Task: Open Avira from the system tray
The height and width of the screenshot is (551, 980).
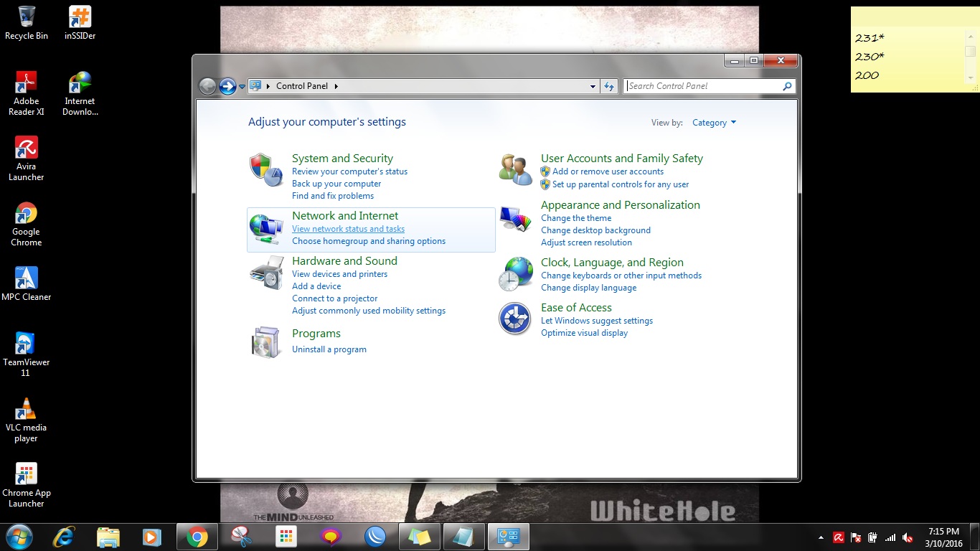Action: (x=838, y=537)
